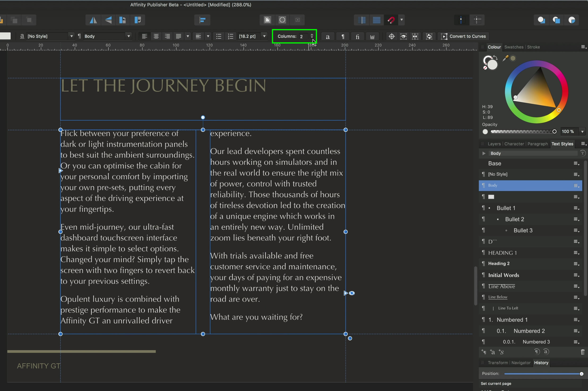Click the Opacity slider handle
Screen dimensions: 588x391
point(554,132)
